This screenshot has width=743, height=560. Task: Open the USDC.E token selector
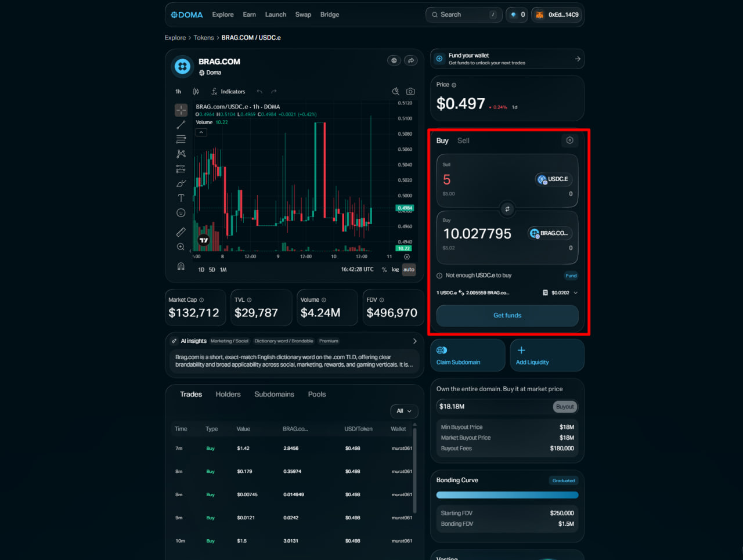tap(554, 179)
